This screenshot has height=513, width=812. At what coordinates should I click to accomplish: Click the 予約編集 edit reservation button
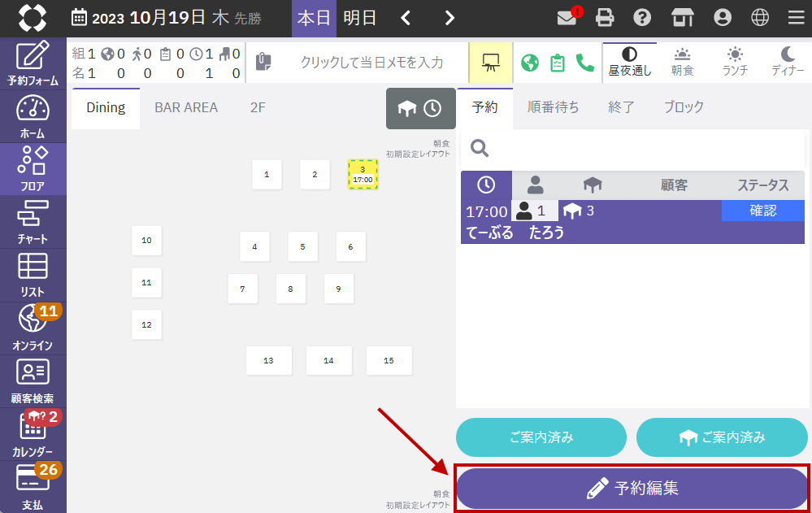632,489
